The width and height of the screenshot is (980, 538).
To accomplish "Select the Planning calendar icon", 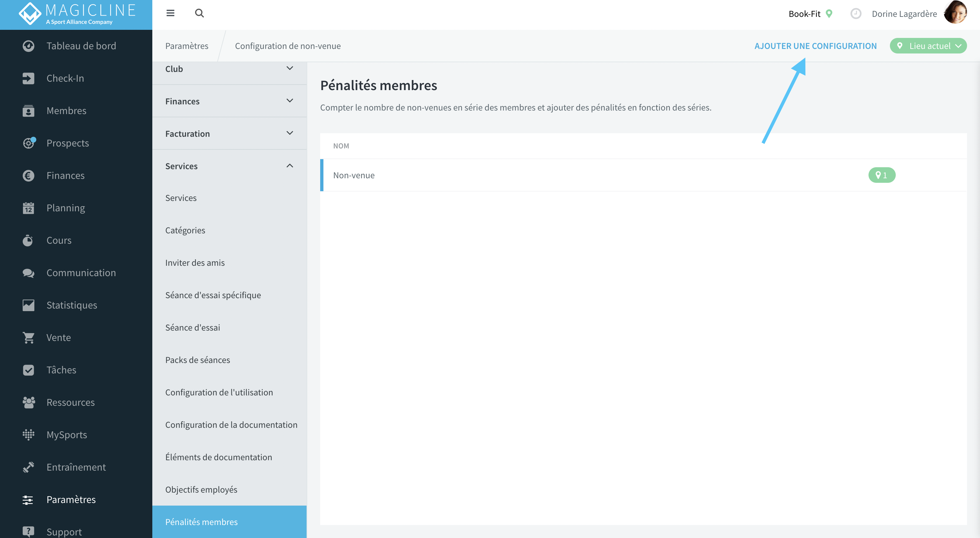I will click(x=28, y=208).
